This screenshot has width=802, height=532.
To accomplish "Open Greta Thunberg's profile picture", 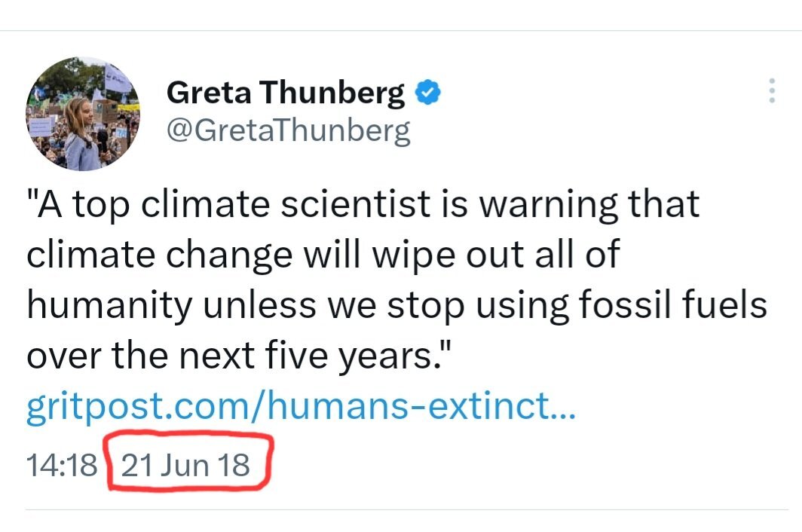I will (x=83, y=114).
